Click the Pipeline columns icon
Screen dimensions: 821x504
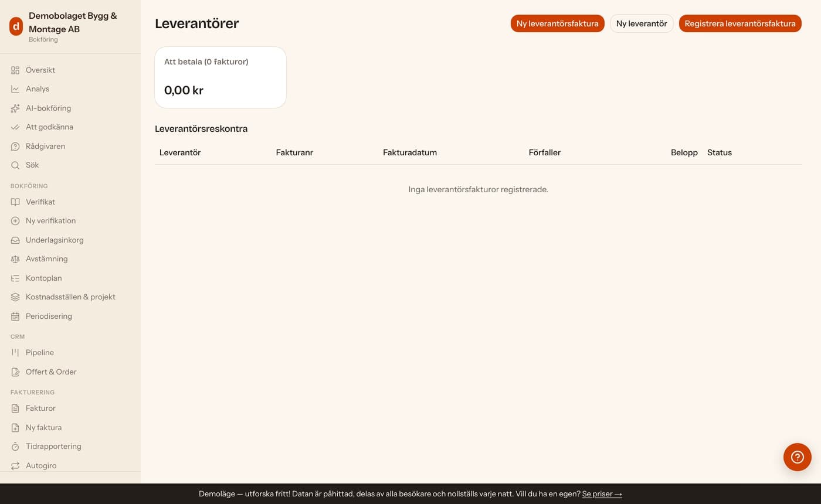coord(15,353)
